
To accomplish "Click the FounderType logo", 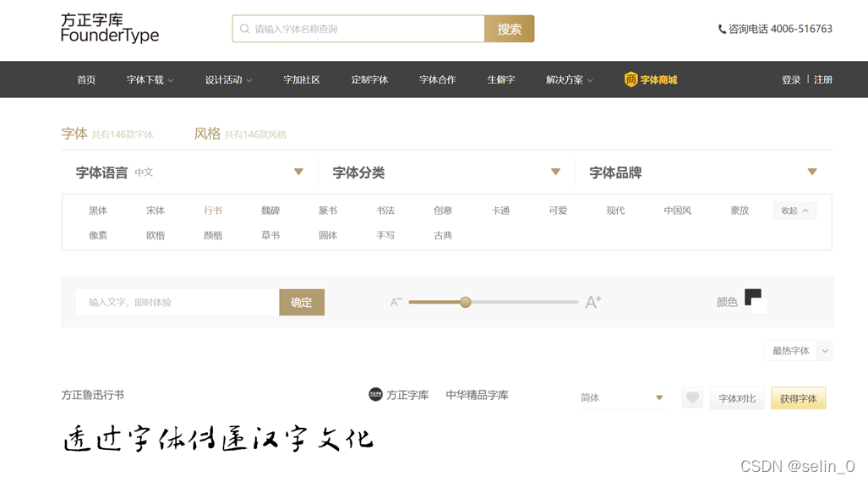I will [x=110, y=28].
